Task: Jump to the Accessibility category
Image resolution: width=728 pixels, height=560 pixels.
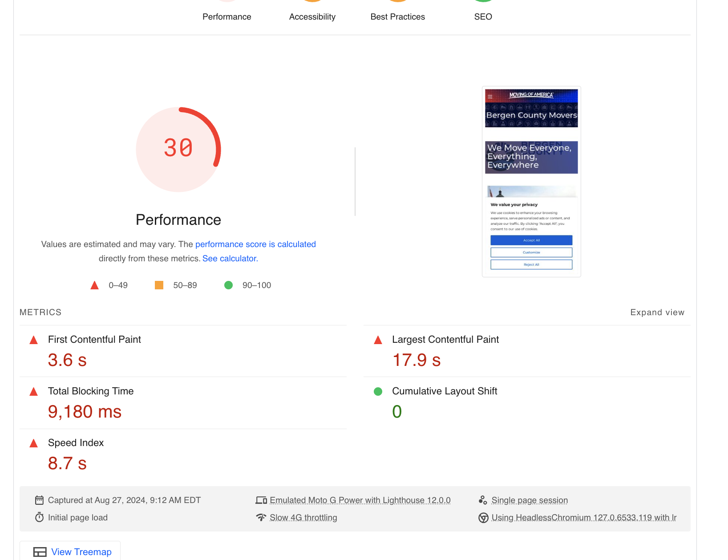Action: (312, 16)
